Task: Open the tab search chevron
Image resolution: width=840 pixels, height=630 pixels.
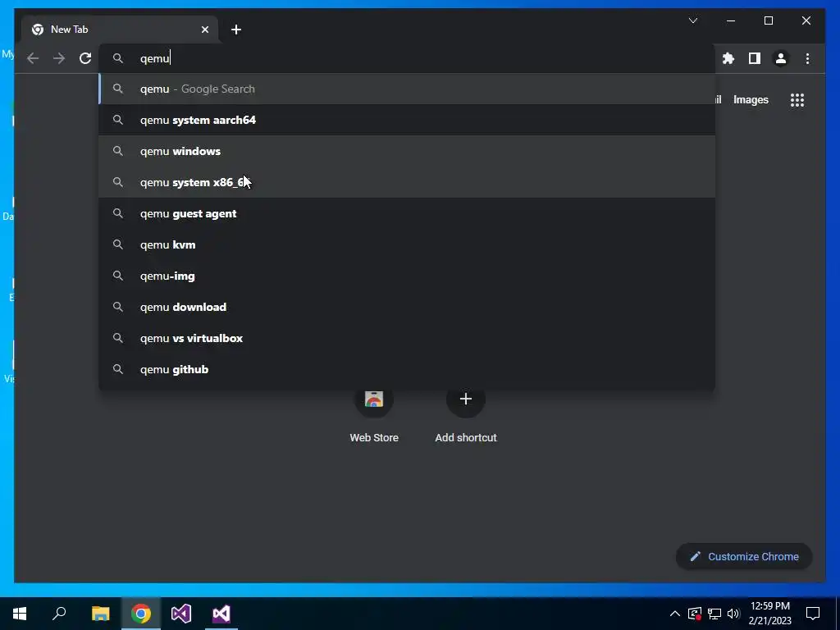Action: [x=692, y=21]
